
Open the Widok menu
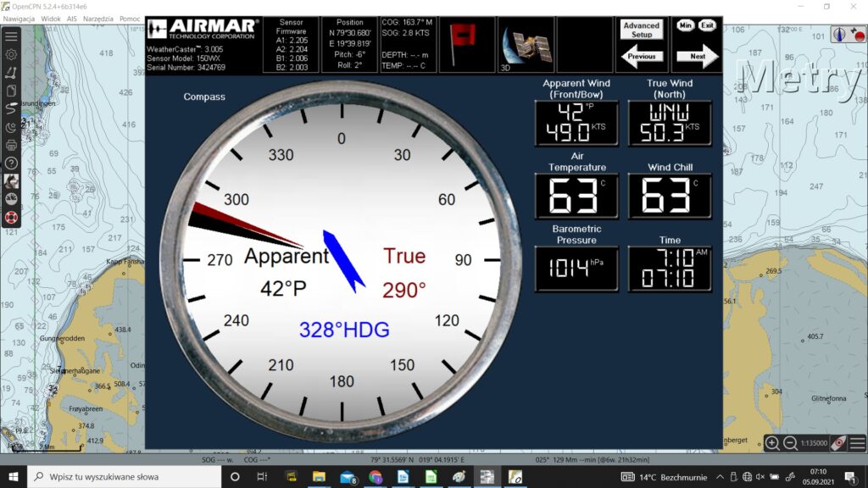point(50,19)
